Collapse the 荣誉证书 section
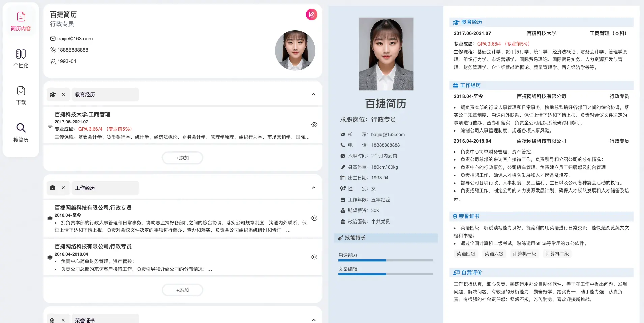644x323 pixels. coord(314,320)
